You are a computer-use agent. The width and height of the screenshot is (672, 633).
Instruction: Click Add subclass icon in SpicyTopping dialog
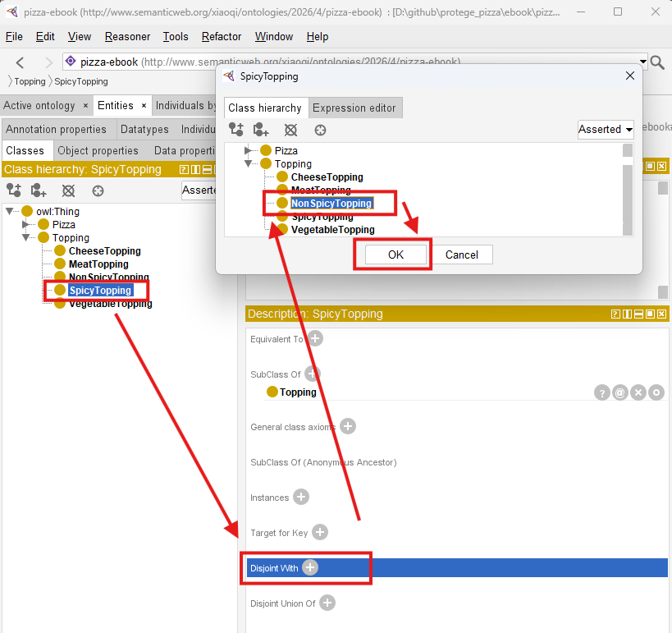coord(235,129)
